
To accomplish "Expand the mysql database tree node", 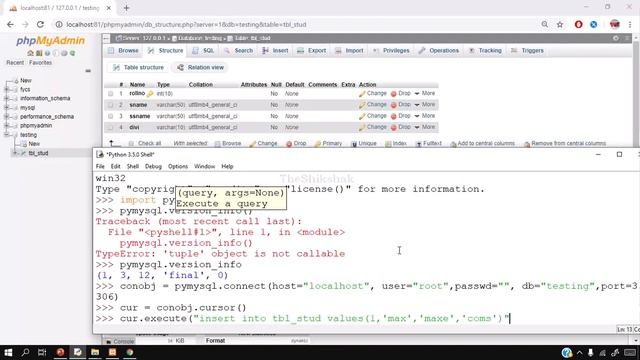I will click(x=7, y=107).
